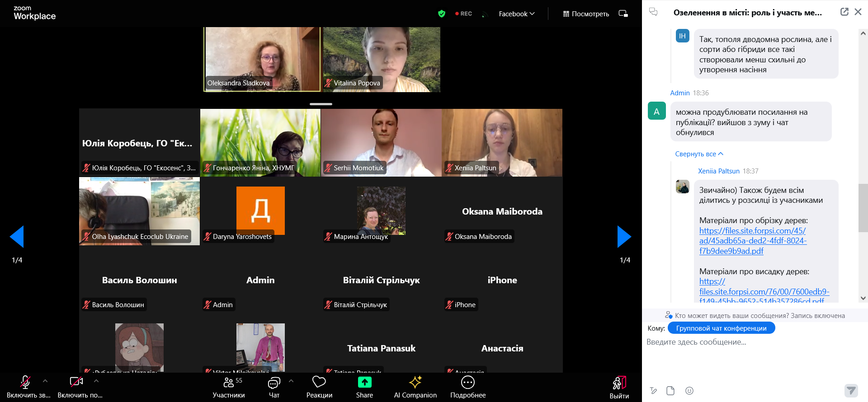868x402 pixels.
Task: Open the tree pruning materials PDF link
Action: (x=753, y=241)
